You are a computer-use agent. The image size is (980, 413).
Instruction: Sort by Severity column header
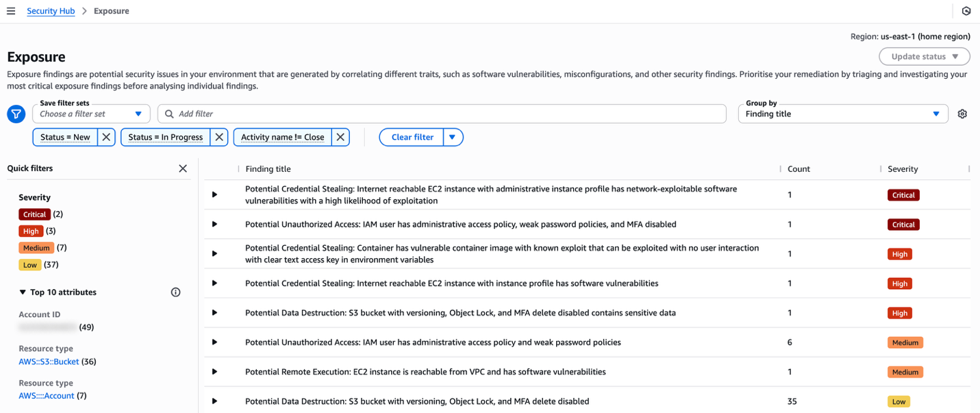[903, 168]
